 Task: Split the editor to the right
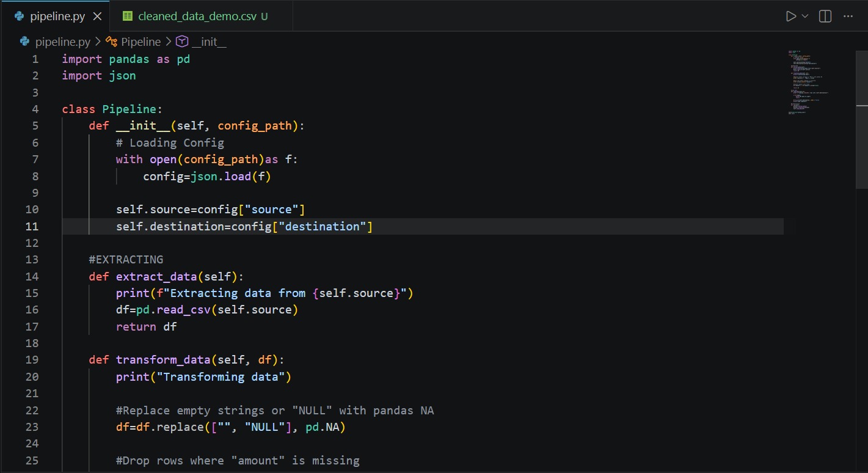[x=825, y=16]
